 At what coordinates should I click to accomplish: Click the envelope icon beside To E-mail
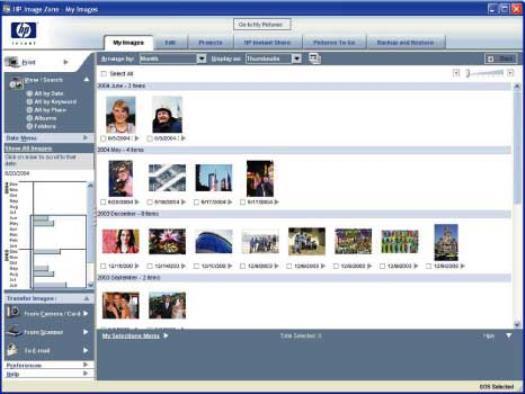click(x=12, y=349)
